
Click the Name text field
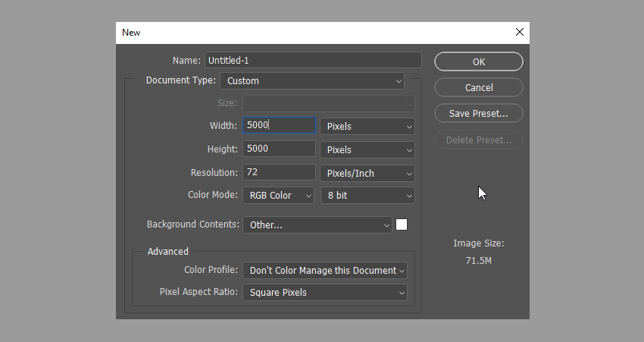click(312, 61)
